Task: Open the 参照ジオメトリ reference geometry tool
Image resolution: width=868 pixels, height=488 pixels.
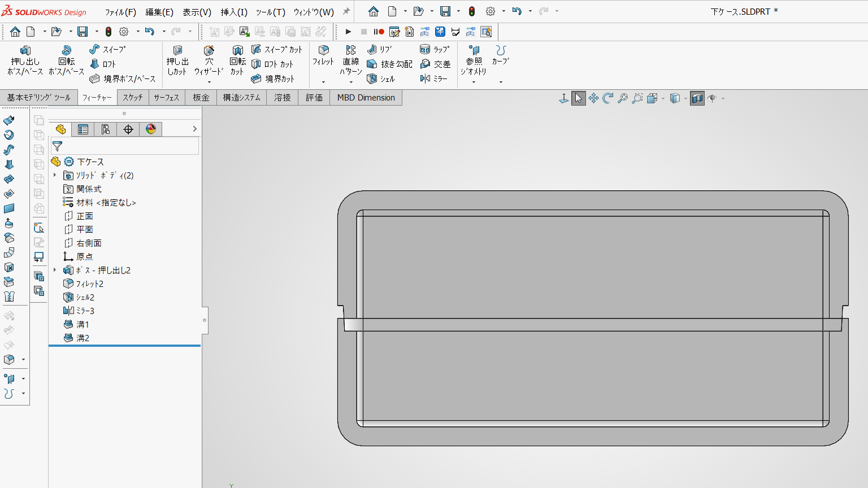Action: (x=474, y=60)
